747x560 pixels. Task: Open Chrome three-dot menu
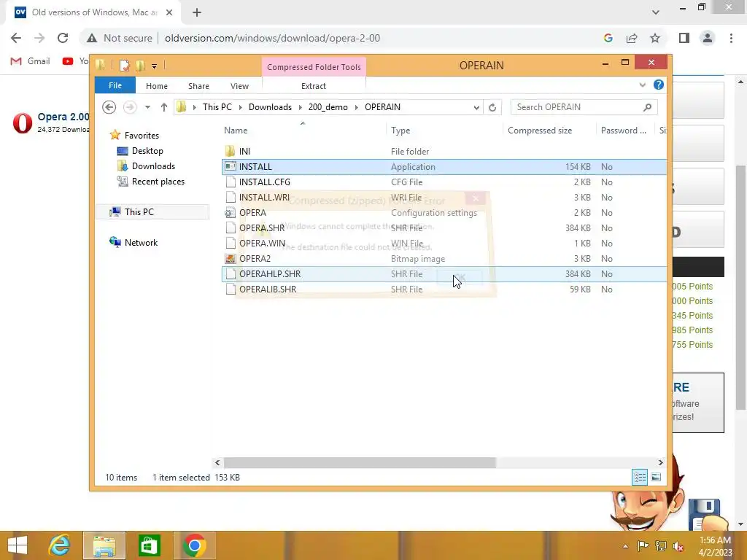tap(731, 38)
